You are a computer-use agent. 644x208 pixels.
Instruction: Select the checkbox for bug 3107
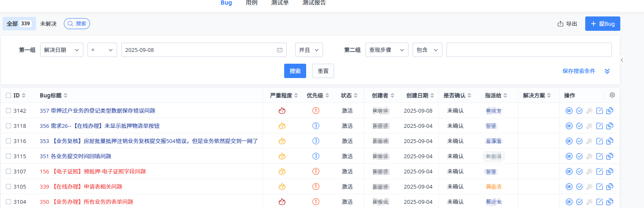[x=8, y=172]
